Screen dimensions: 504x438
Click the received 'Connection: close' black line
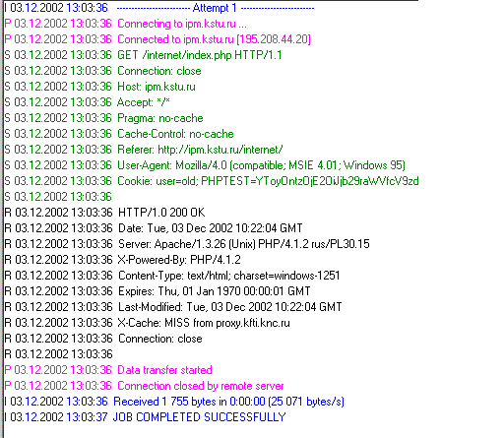coord(103,339)
